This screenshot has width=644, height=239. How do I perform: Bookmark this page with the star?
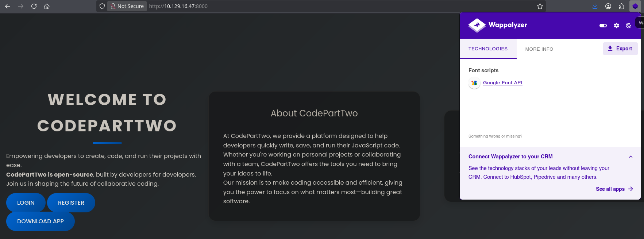click(x=540, y=6)
